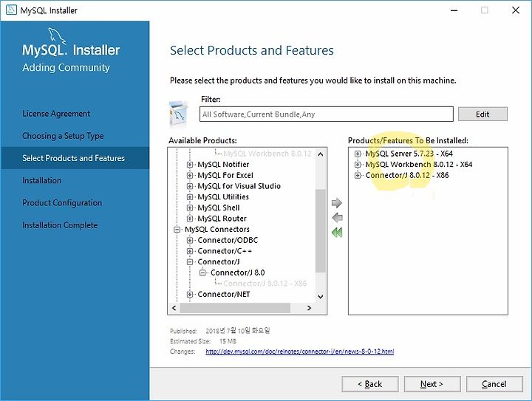This screenshot has width=532, height=401.
Task: Go to Installation Complete step
Action: coord(60,225)
